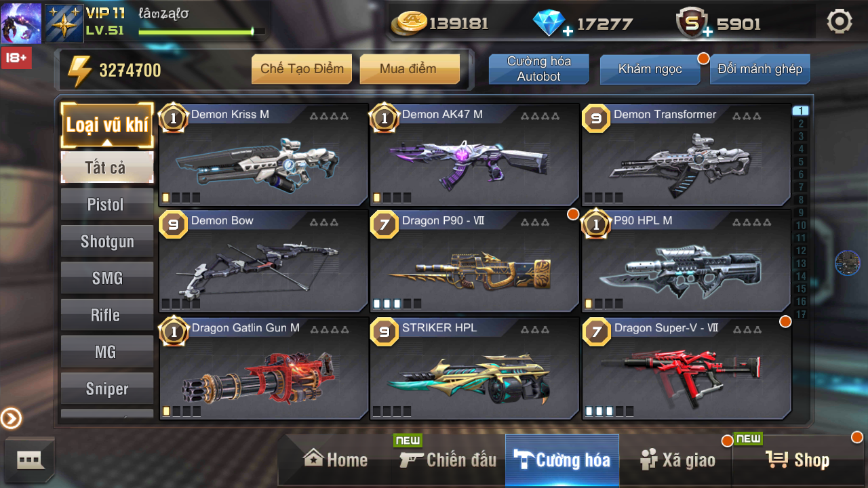Switch to the Home tab
Screen dimensions: 868x488
pos(335,460)
